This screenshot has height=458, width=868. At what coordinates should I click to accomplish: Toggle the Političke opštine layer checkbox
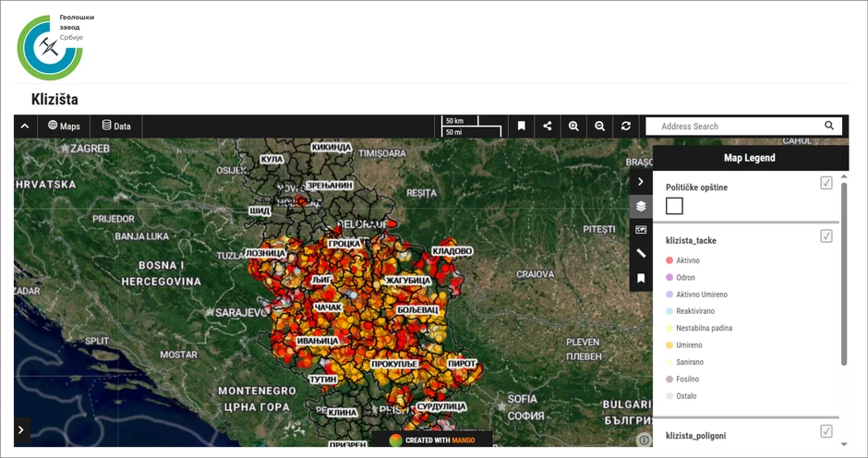[826, 183]
